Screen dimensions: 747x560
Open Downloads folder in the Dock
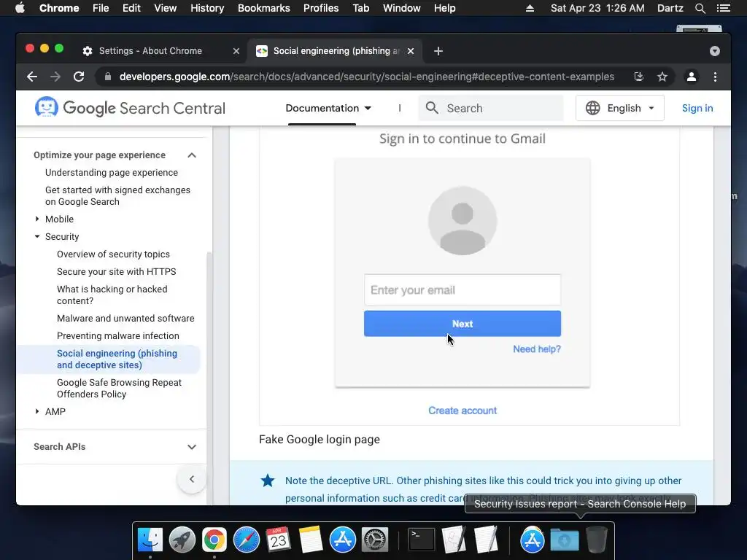pos(565,540)
